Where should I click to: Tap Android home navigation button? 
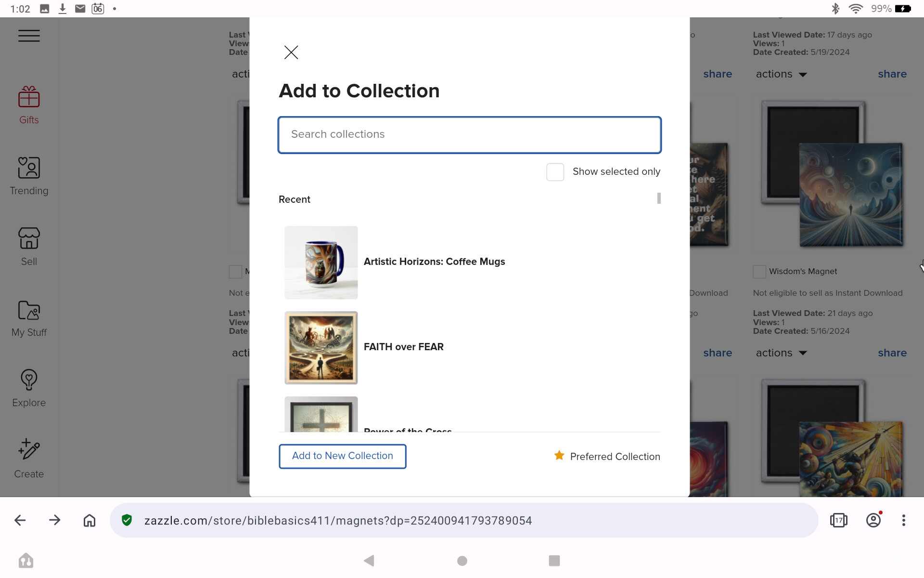(462, 561)
